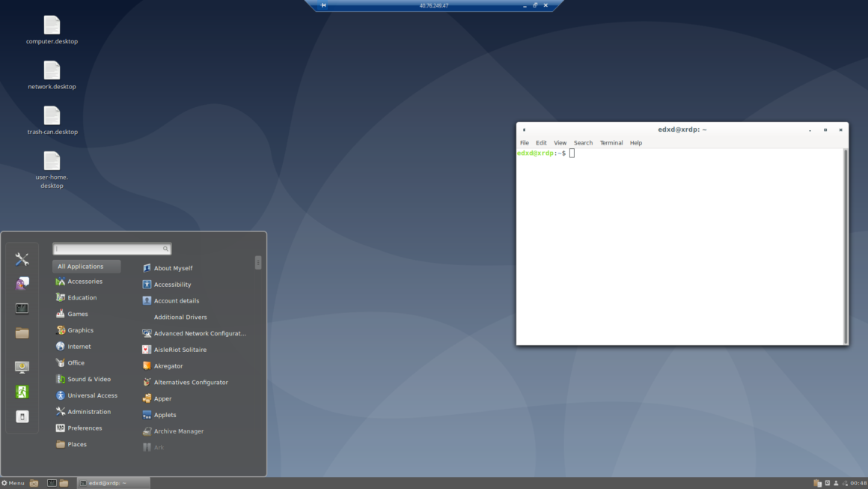868x489 pixels.
Task: Click the green Logout icon in menu sidebar
Action: pos(22,391)
